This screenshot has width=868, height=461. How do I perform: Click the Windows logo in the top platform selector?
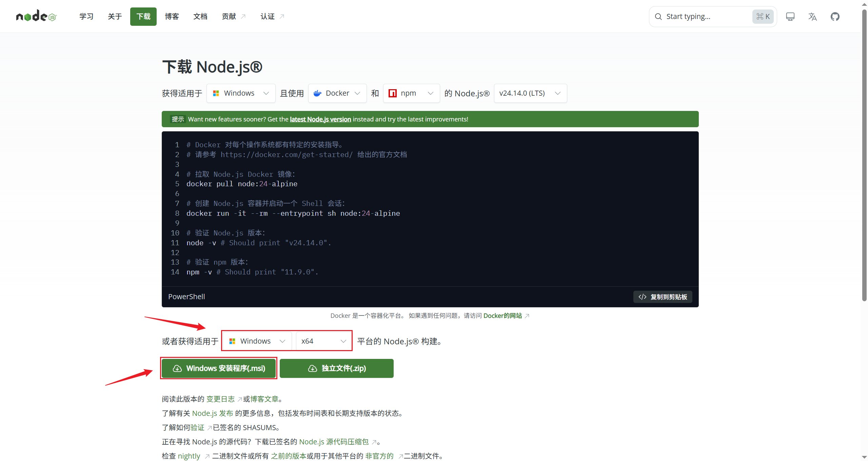tap(216, 93)
